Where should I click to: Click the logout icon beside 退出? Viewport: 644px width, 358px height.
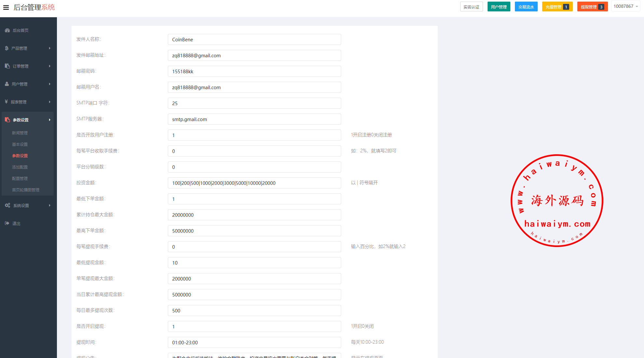coord(7,223)
